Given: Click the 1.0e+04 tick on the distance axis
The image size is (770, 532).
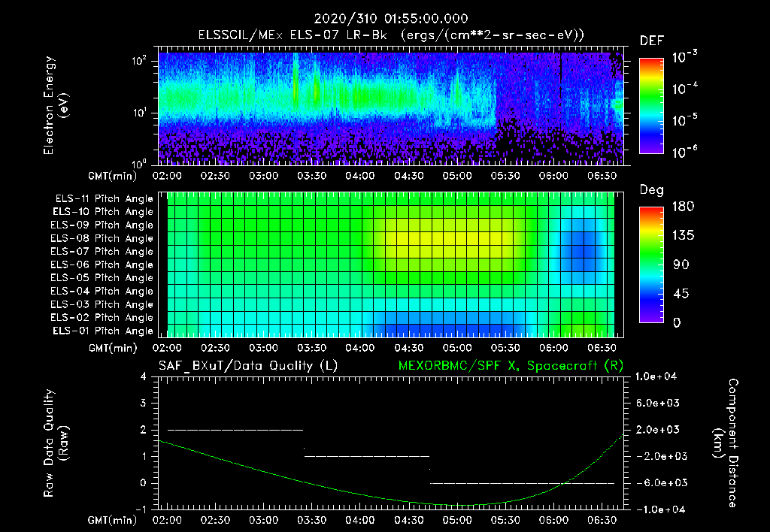Looking at the screenshot, I should (x=656, y=376).
